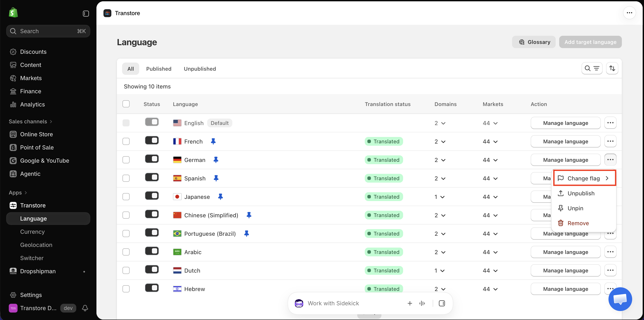Click the Spain flag next to Spanish

coord(177,178)
